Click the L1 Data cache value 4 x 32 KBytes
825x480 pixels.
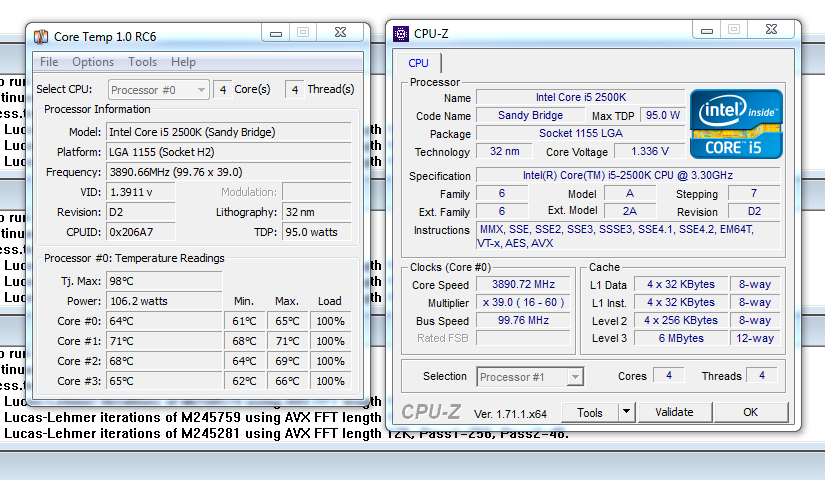[x=680, y=285]
